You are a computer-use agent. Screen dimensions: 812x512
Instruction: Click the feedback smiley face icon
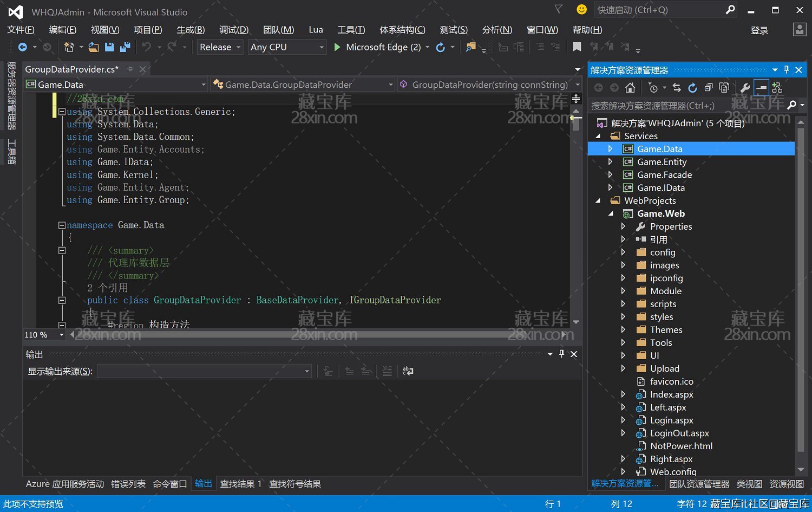click(581, 9)
